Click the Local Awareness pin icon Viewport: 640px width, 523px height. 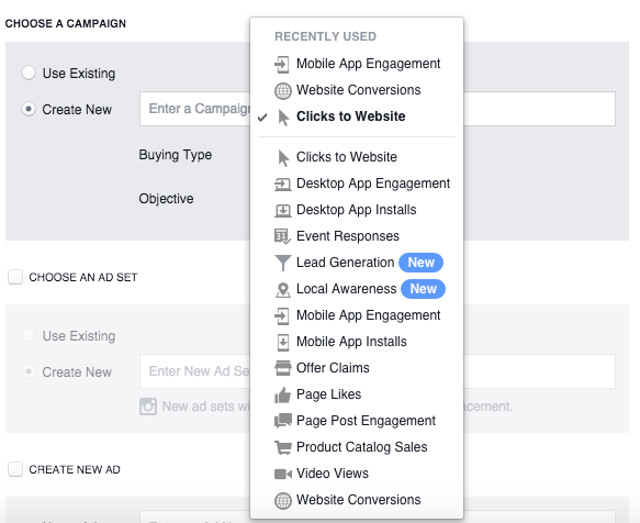[x=281, y=289]
